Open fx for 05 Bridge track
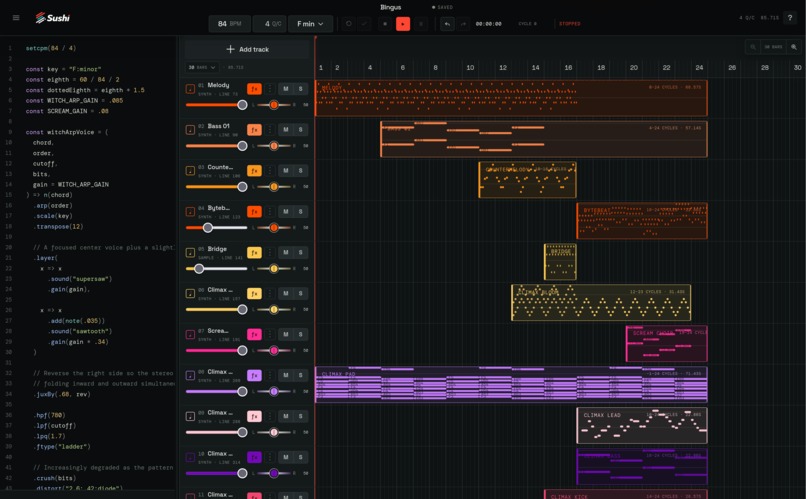 tap(254, 252)
